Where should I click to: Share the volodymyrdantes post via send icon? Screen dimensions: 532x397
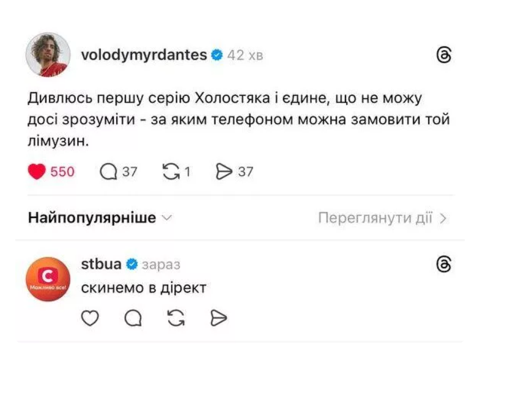click(225, 172)
